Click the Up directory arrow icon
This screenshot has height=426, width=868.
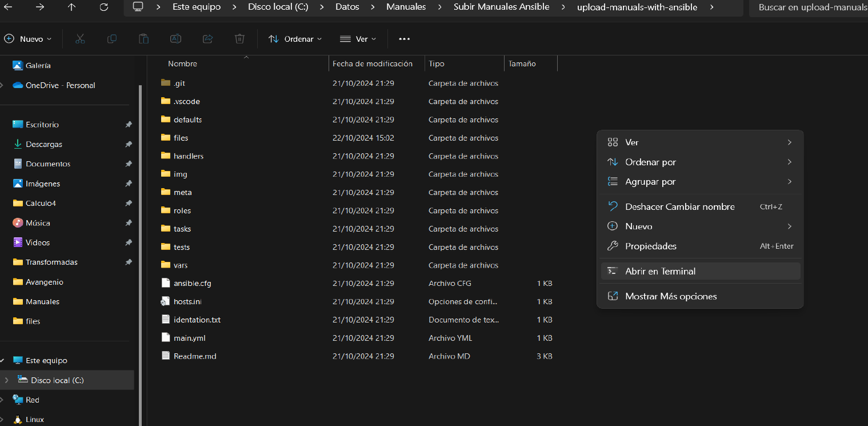point(71,7)
